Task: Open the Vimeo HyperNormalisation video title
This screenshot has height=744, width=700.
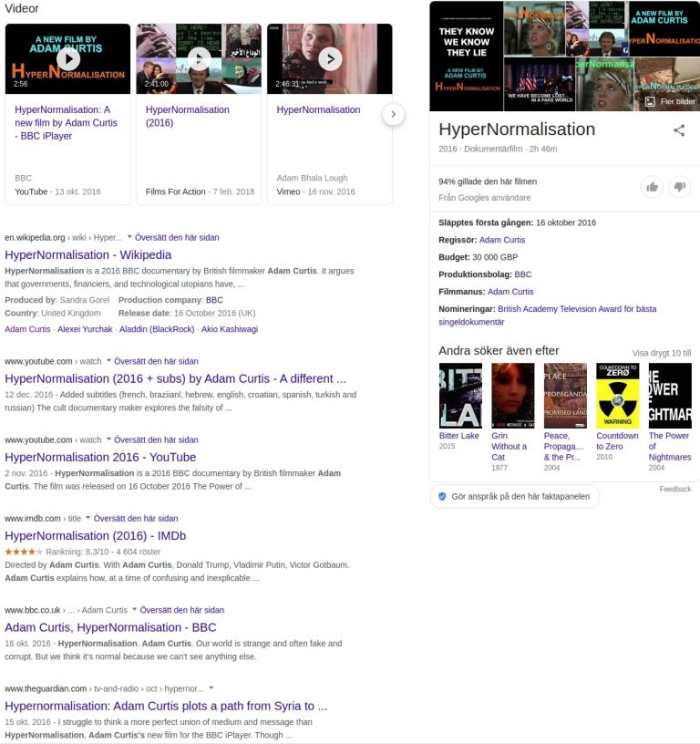Action: [x=318, y=109]
